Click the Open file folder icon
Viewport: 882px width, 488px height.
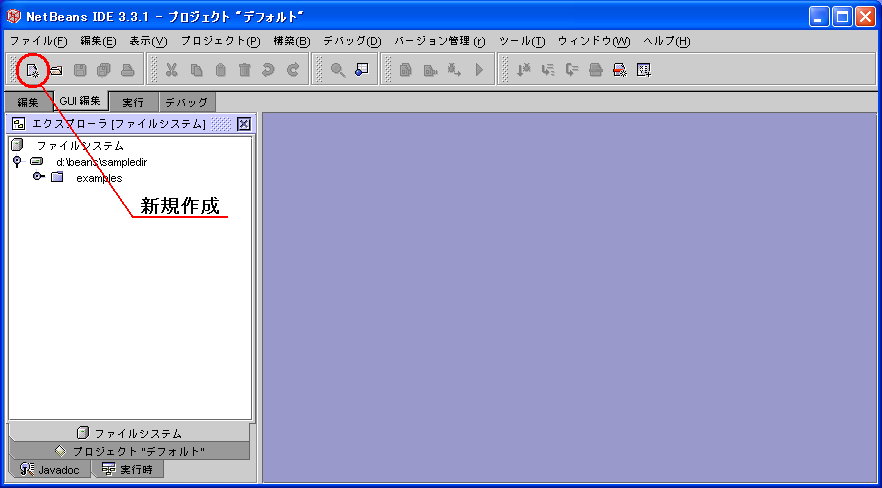point(56,70)
